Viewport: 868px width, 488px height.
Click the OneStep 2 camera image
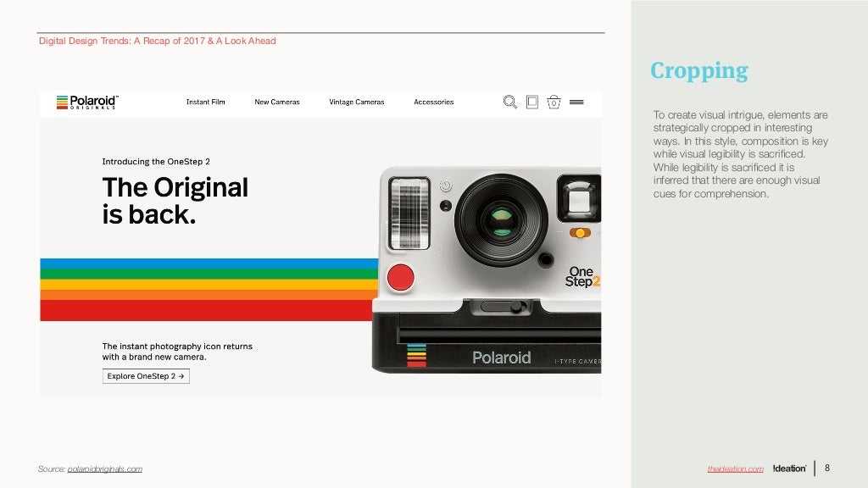point(487,269)
